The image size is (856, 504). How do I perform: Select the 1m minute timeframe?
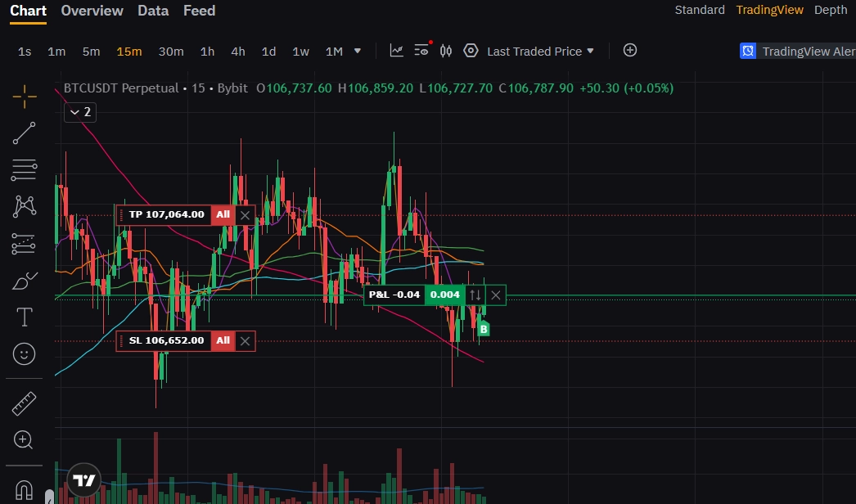56,52
